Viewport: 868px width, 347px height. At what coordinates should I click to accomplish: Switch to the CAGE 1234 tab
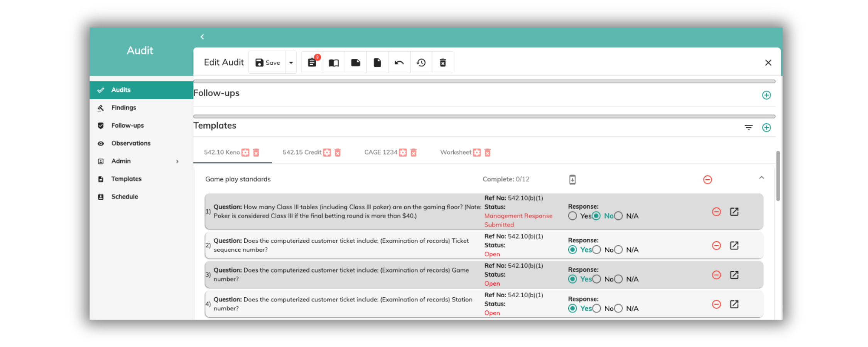[380, 152]
